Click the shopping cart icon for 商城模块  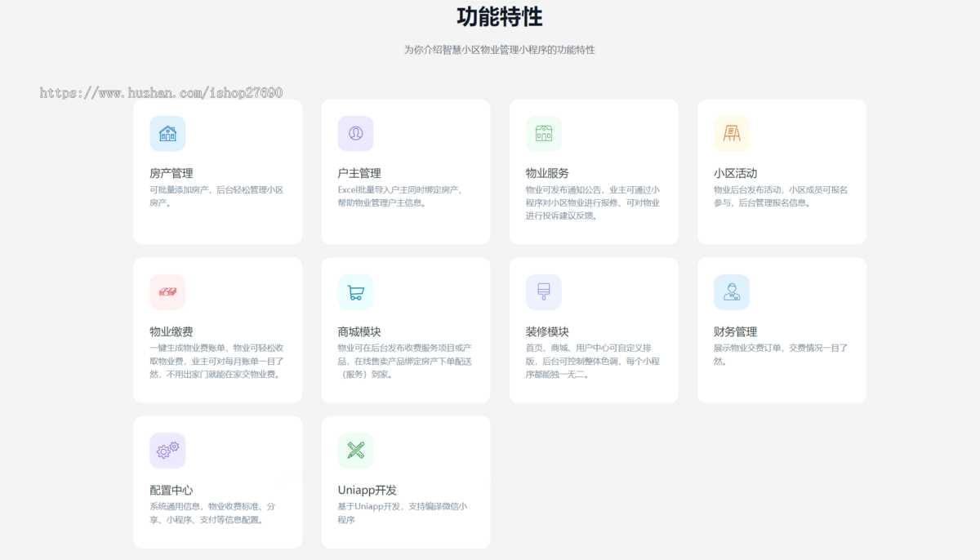pos(356,292)
